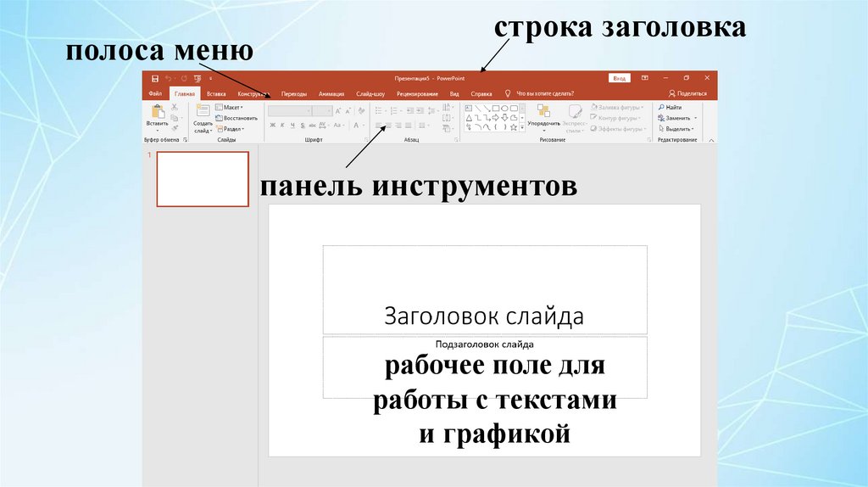Select the Right Arrow block shape
Image resolution: width=868 pixels, height=487 pixels.
click(495, 117)
